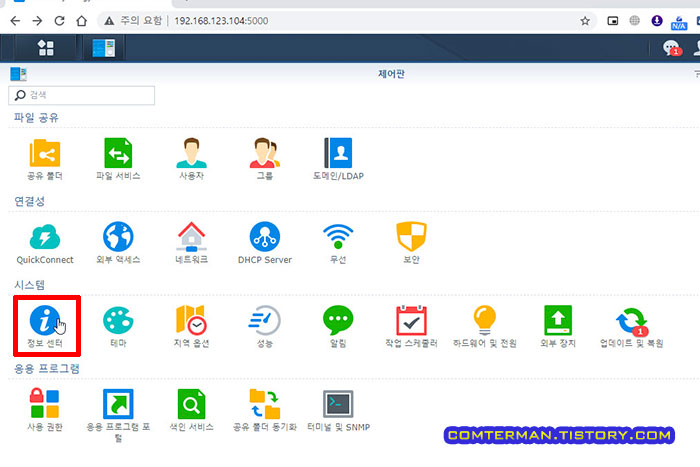Image resolution: width=700 pixels, height=467 pixels.
Task: Go to the browser home page
Action: 81,21
